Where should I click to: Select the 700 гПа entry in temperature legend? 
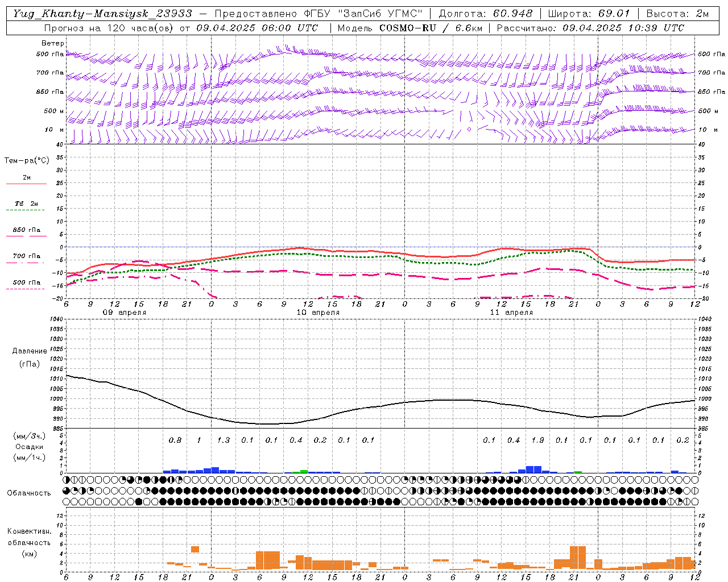tap(27, 256)
